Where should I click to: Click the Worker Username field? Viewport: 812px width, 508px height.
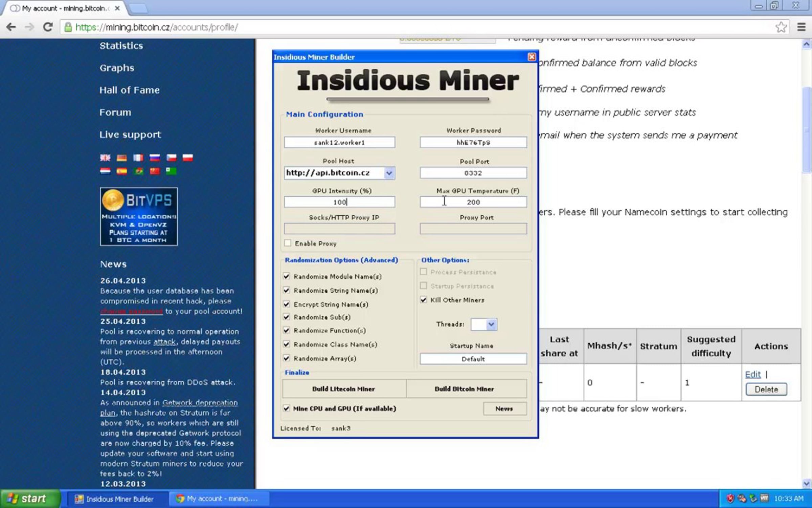[339, 142]
